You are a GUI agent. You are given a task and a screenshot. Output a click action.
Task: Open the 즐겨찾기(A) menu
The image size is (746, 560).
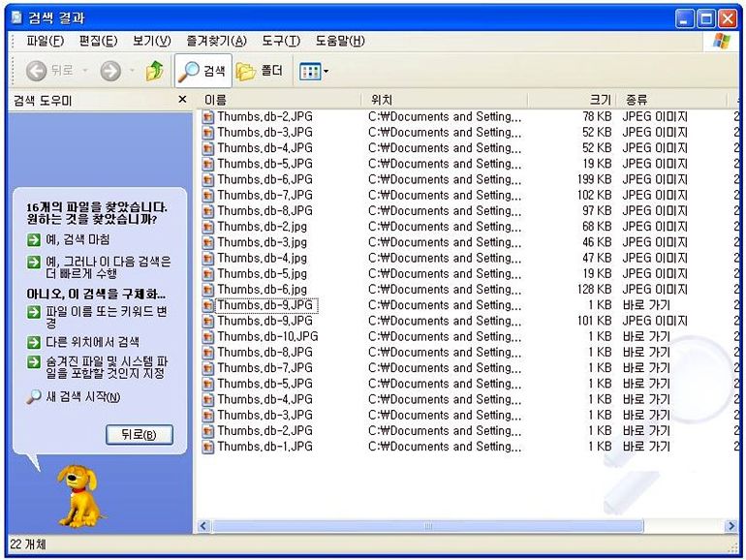tap(216, 41)
